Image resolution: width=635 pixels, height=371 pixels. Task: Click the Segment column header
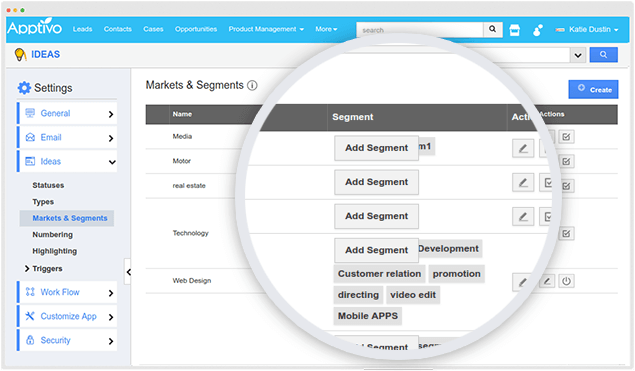click(353, 117)
